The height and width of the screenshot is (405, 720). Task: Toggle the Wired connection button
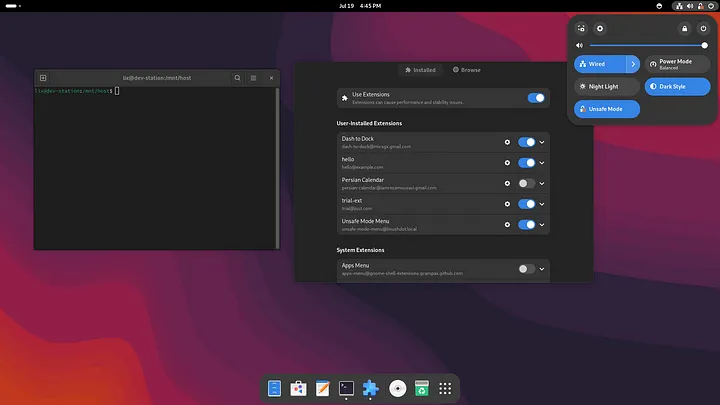(600, 64)
